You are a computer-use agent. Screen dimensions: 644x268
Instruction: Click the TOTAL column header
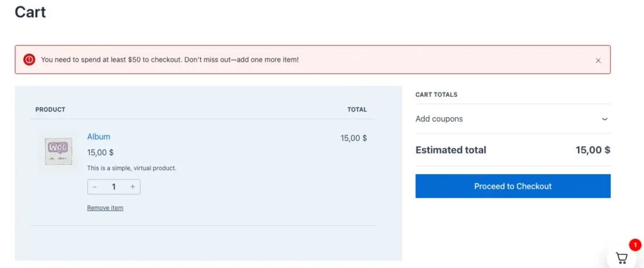357,109
